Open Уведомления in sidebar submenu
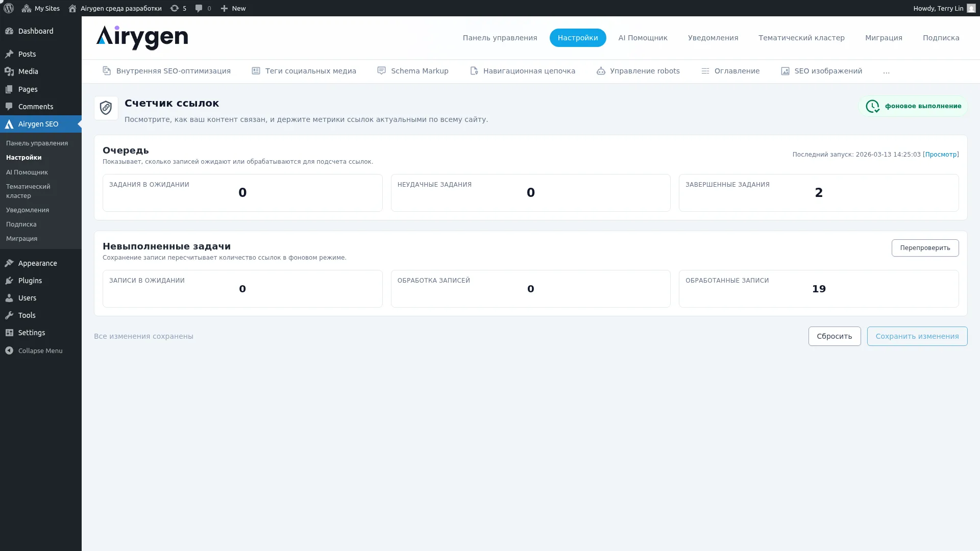Image resolution: width=980 pixels, height=551 pixels. click(28, 210)
